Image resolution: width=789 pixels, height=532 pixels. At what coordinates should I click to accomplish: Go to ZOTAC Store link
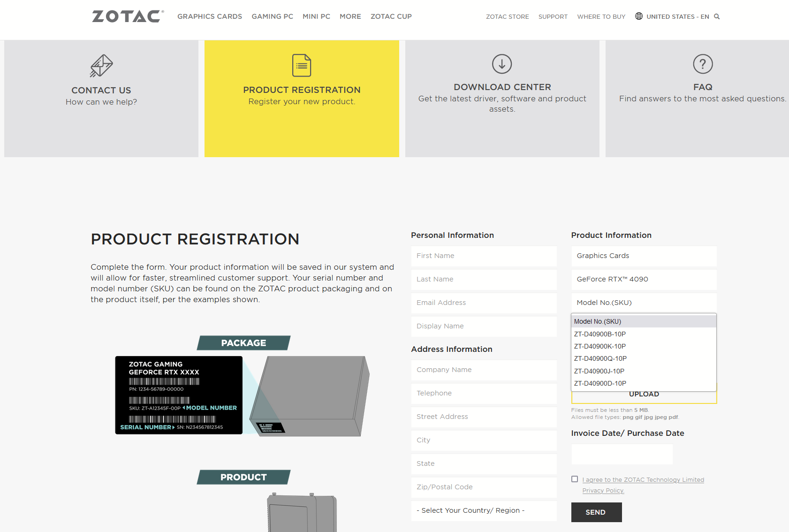[x=508, y=16]
